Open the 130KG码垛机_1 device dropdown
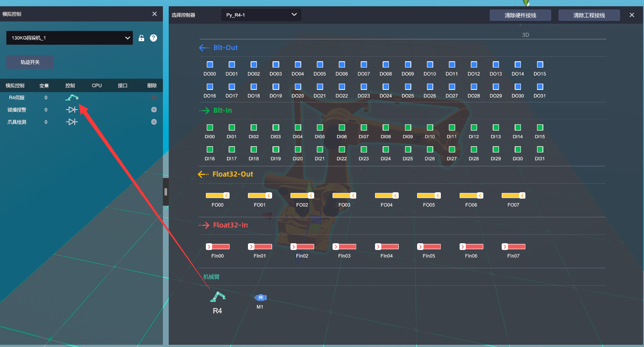The width and height of the screenshot is (644, 347). [69, 38]
